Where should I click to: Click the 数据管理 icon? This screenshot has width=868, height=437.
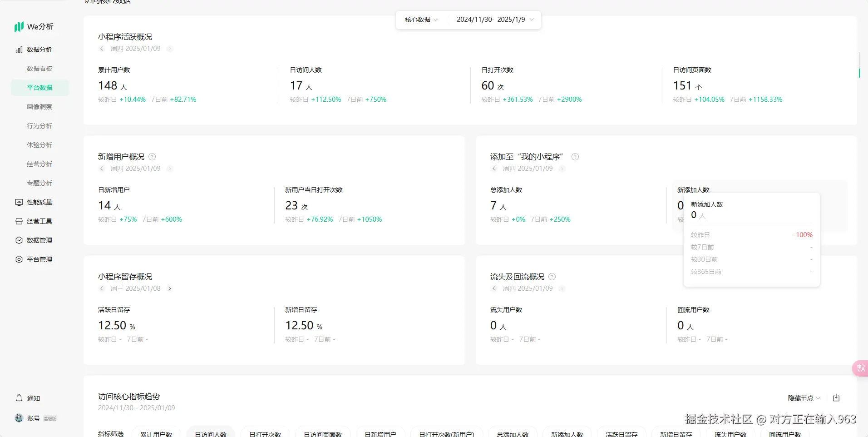coord(19,240)
